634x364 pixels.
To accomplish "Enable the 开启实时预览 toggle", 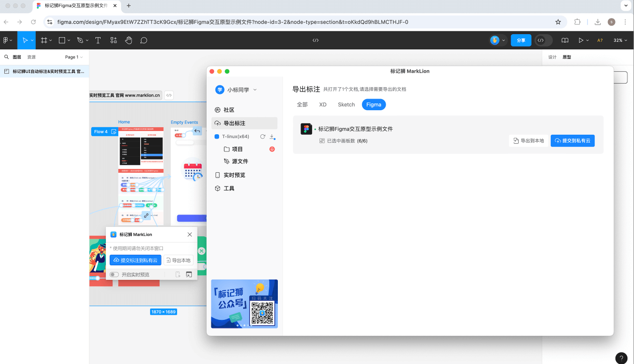I will (x=114, y=274).
